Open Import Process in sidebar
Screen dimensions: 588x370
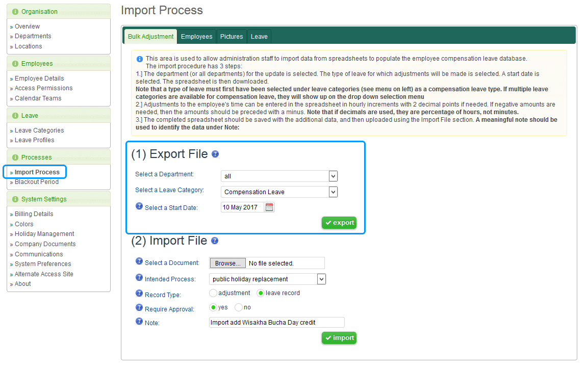[x=37, y=172]
